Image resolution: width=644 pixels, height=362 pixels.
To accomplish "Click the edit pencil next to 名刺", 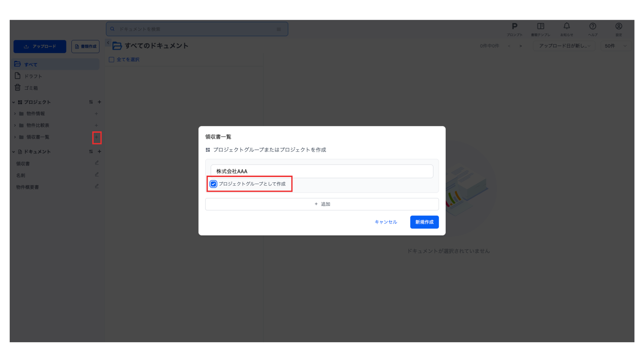I will [97, 175].
